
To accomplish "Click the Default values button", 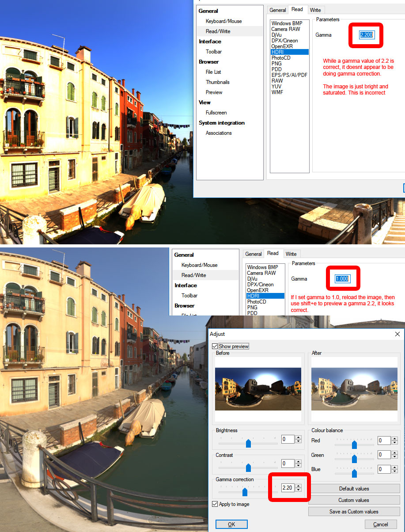I will click(354, 489).
